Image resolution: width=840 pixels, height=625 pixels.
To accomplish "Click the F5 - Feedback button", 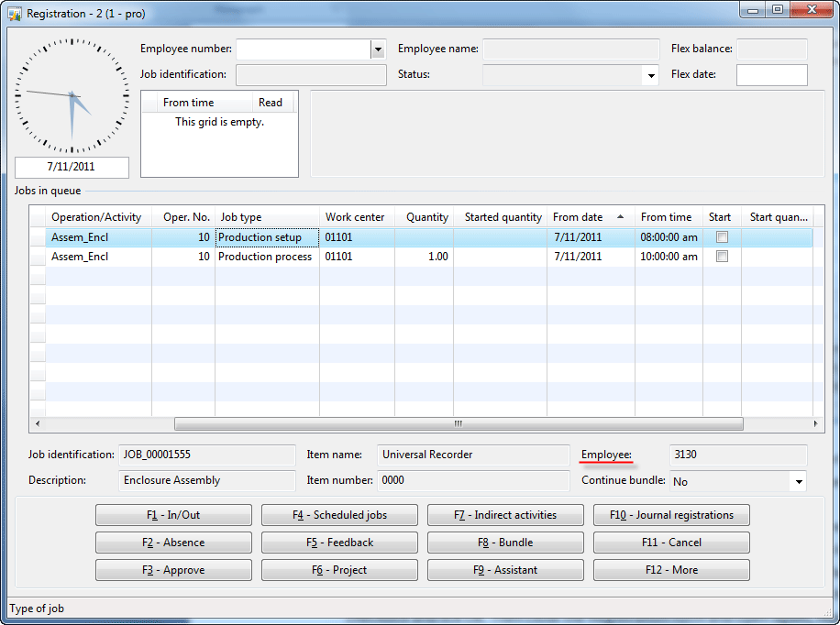I will [x=339, y=543].
